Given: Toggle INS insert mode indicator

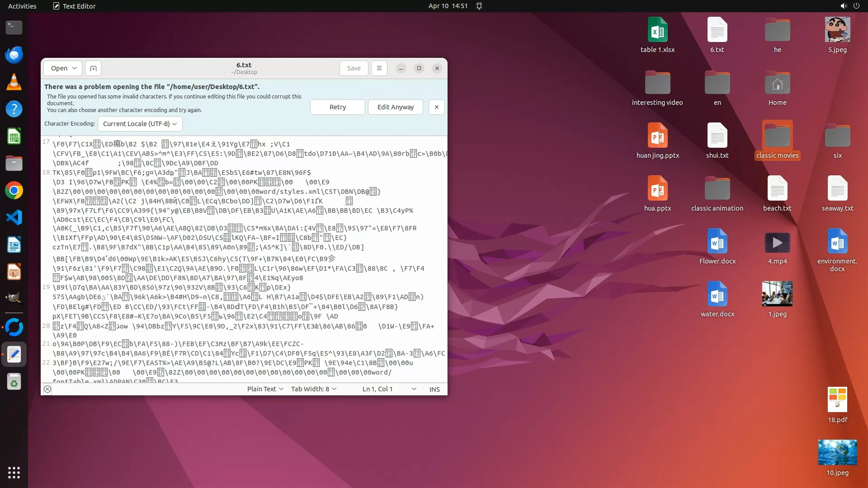Looking at the screenshot, I should (434, 389).
